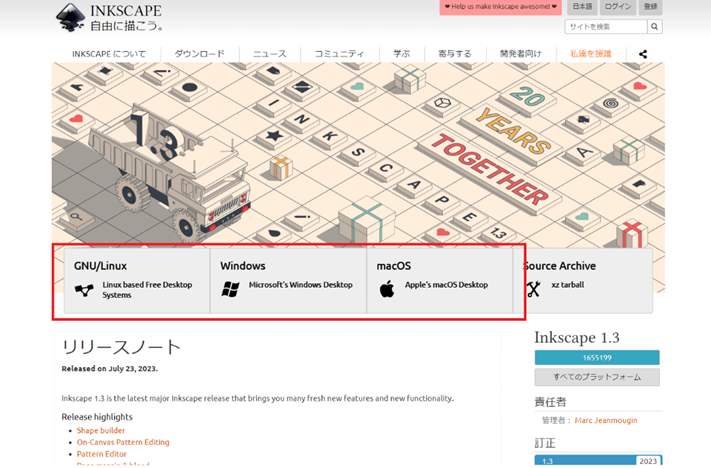
Task: Click the Inkscape 1.3 sidebar heading
Action: click(x=577, y=338)
